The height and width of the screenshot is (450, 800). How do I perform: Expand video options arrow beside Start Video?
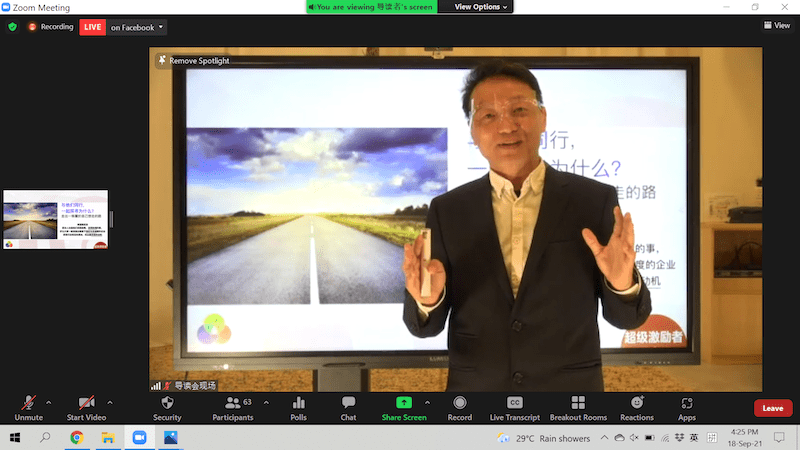point(110,402)
